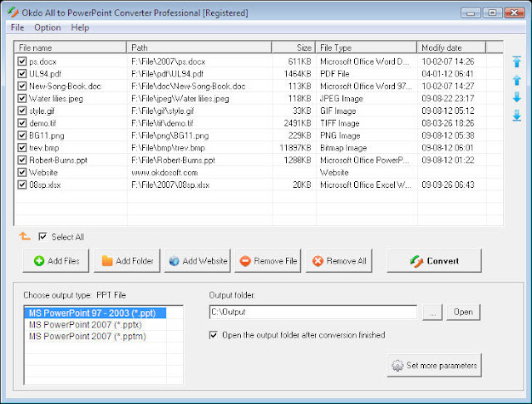Click the Add Folder button
This screenshot has width=532, height=404.
[x=127, y=261]
